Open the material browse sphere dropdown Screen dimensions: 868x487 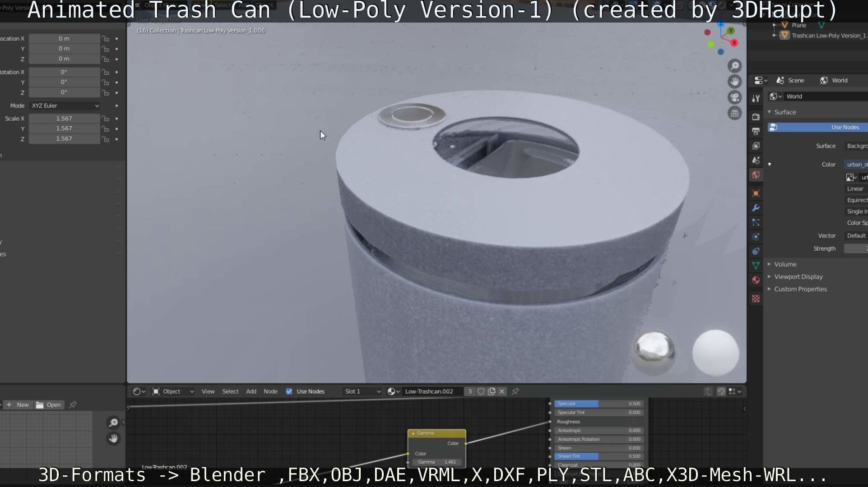pyautogui.click(x=394, y=391)
